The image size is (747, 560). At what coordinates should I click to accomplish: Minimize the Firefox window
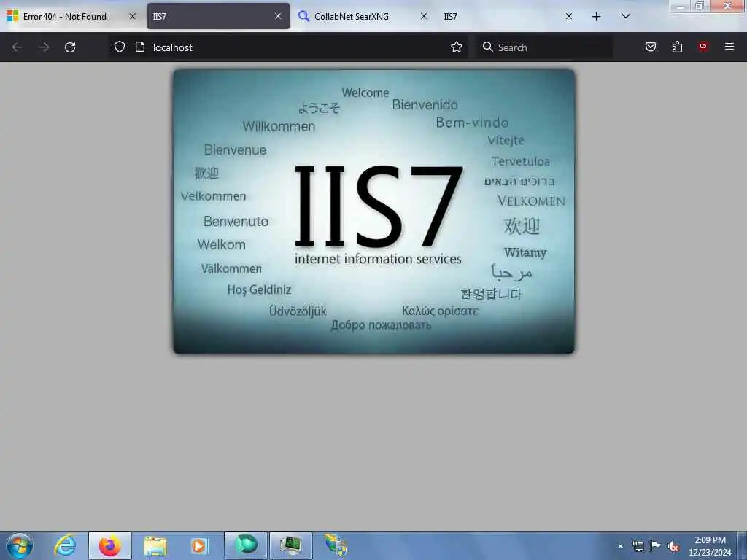[x=681, y=6]
